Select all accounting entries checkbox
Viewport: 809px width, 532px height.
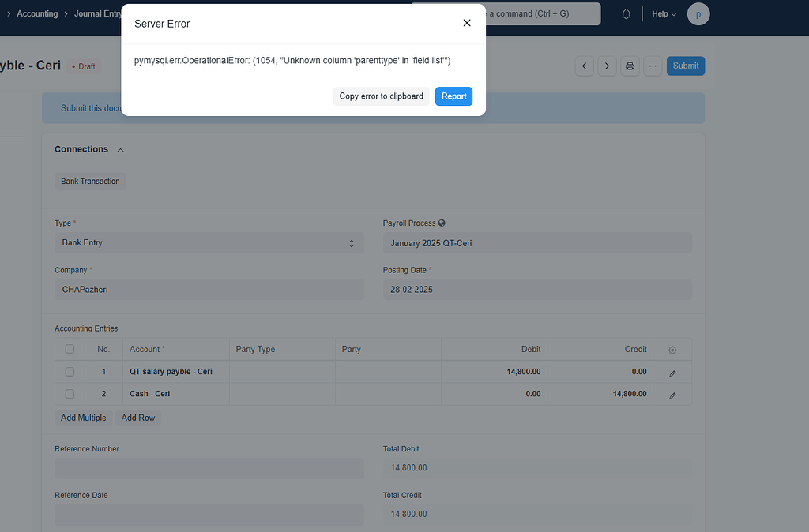70,349
